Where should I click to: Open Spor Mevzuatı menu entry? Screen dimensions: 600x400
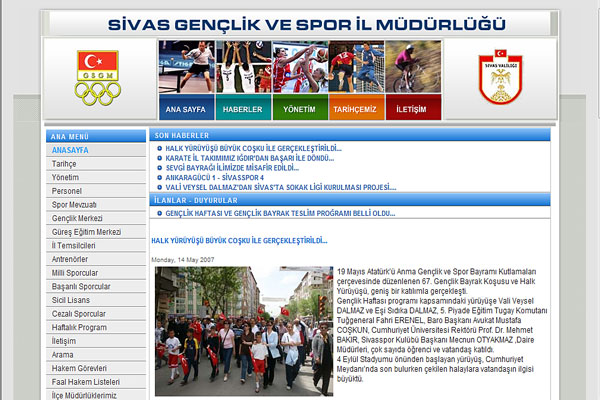[96, 205]
